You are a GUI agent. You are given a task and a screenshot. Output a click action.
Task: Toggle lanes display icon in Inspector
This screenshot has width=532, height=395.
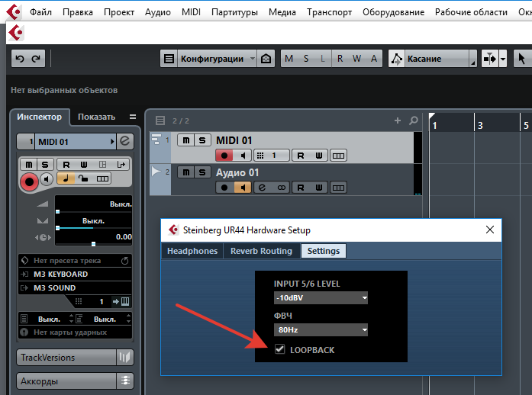(102, 178)
